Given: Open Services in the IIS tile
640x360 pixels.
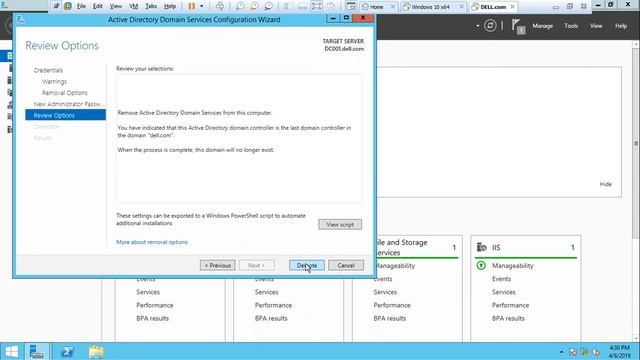Looking at the screenshot, I should pos(504,292).
